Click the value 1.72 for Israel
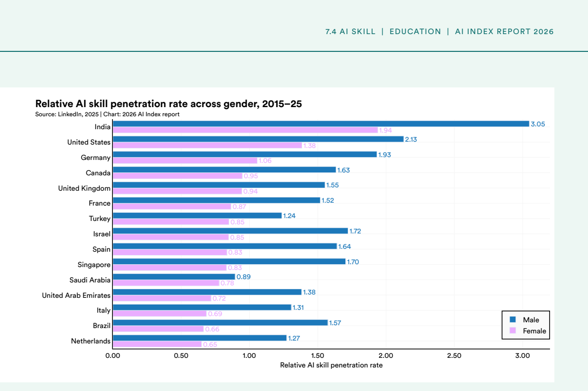The height and width of the screenshot is (391, 588). pos(355,231)
